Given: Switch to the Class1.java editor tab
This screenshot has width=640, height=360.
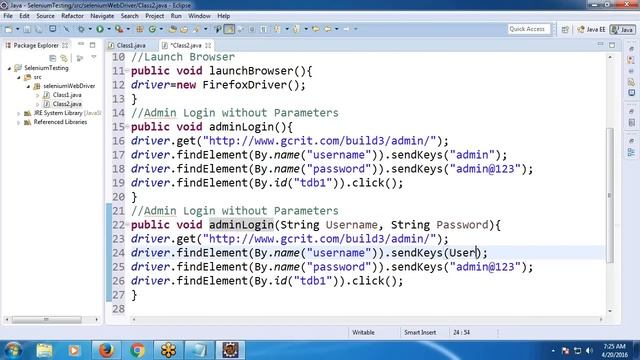Looking at the screenshot, I should tap(127, 45).
